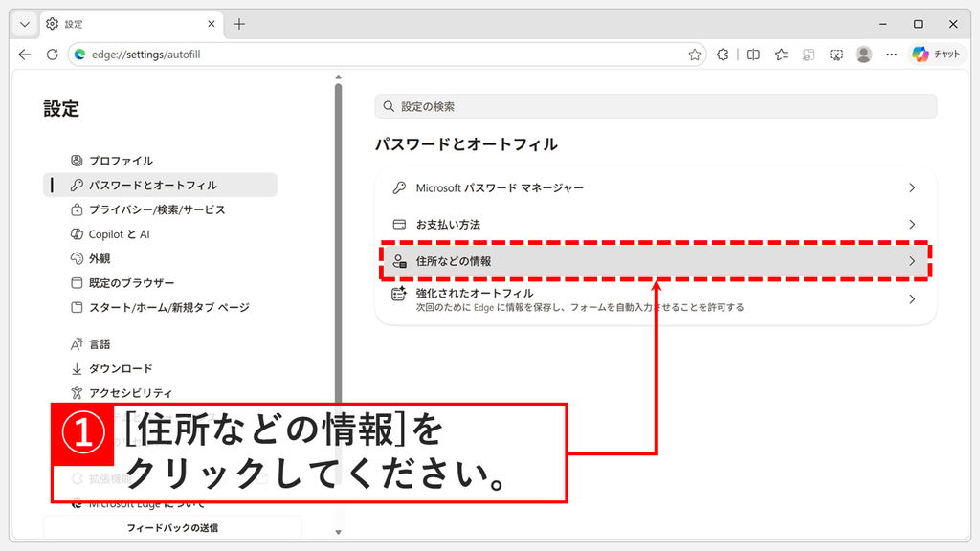The width and height of the screenshot is (980, 551).
Task: Click the card icon beside お支払い方法
Action: click(x=399, y=224)
